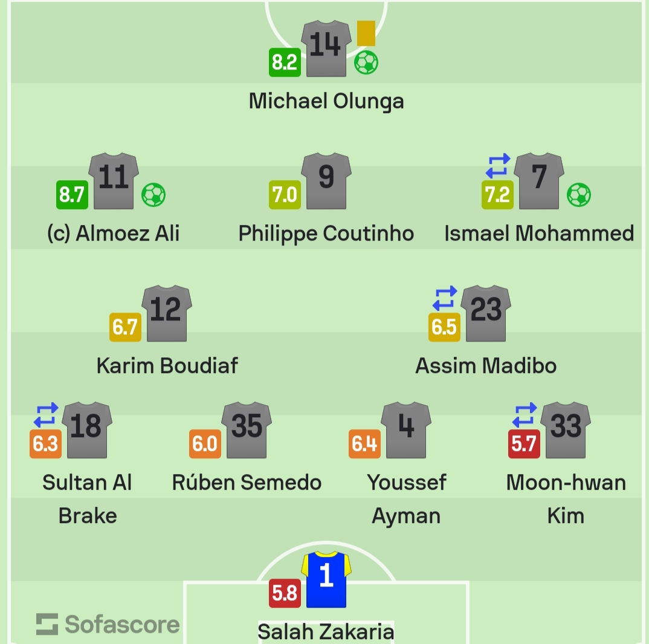Tap the red 5.8 goalkeeper rating
Image resolution: width=649 pixels, height=644 pixels.
[285, 593]
